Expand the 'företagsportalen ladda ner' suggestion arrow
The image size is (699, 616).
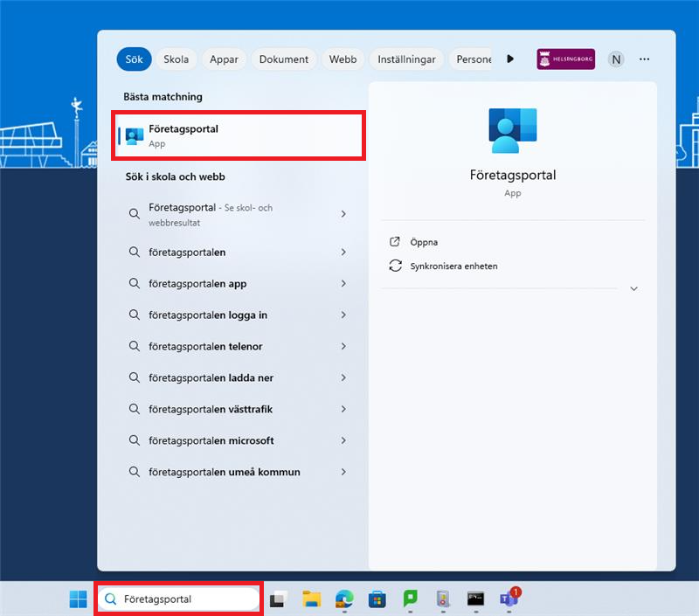coord(343,377)
